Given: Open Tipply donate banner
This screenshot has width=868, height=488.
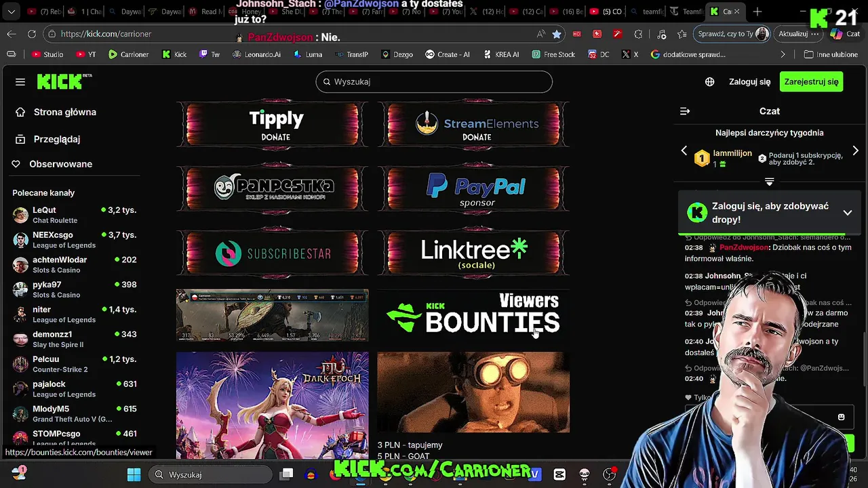Looking at the screenshot, I should coord(273,124).
